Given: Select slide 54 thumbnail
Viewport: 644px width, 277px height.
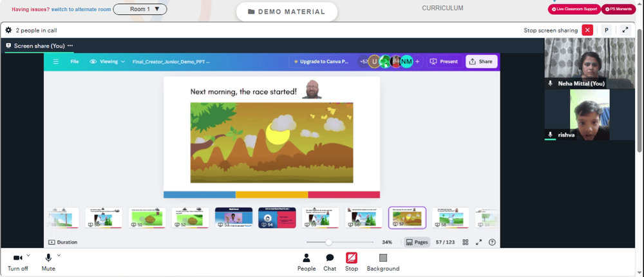Looking at the screenshot, I should tap(277, 217).
